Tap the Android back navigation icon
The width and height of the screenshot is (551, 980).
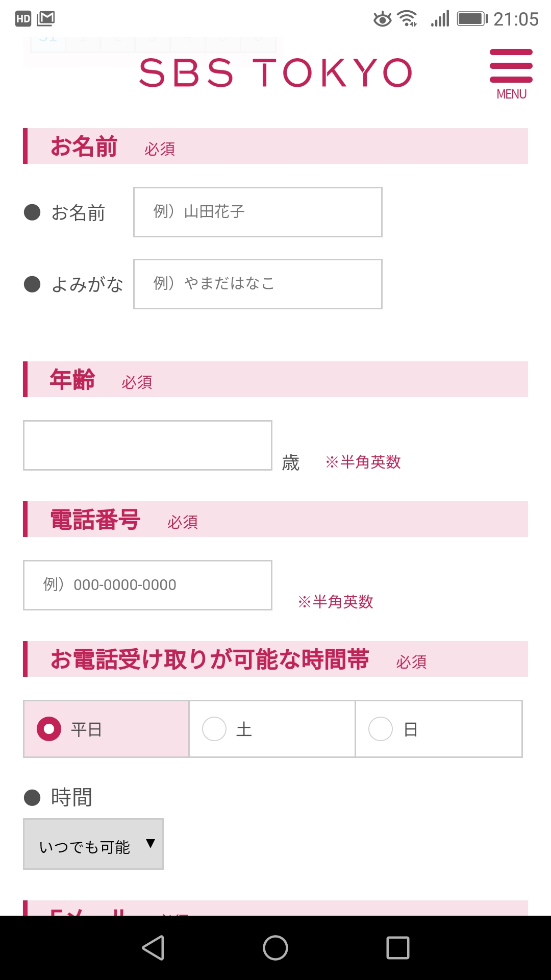(153, 948)
